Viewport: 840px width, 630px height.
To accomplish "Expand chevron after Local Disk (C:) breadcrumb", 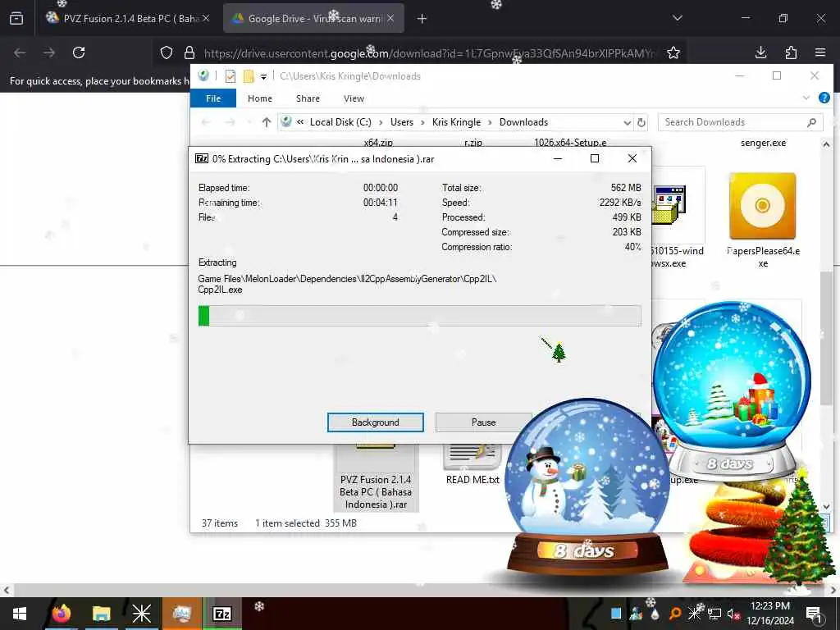I will [x=381, y=122].
